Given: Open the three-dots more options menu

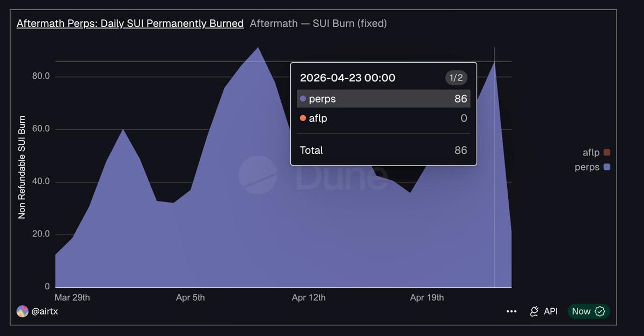Looking at the screenshot, I should click(511, 311).
